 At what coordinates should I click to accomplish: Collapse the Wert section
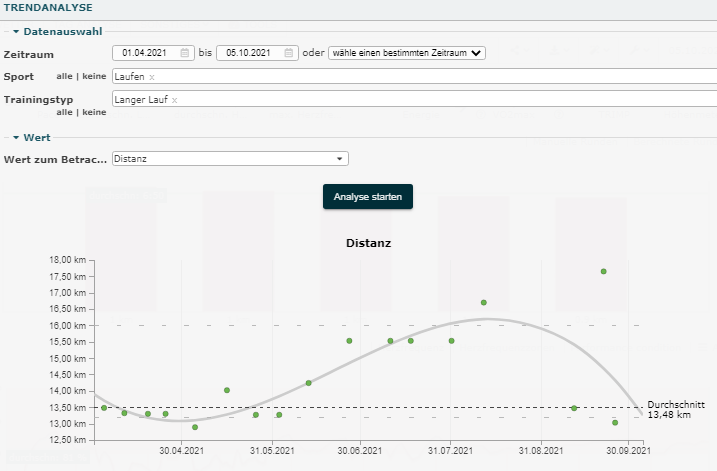click(16, 138)
